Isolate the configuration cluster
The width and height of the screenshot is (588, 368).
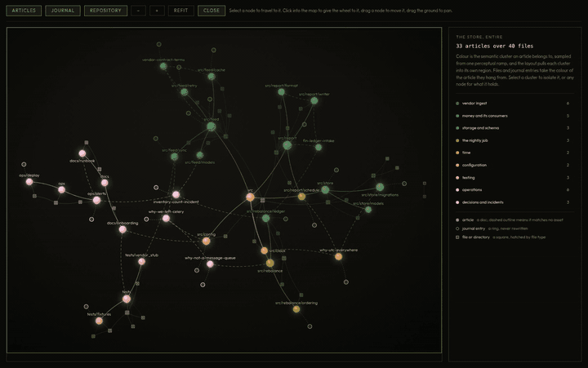[514, 165]
